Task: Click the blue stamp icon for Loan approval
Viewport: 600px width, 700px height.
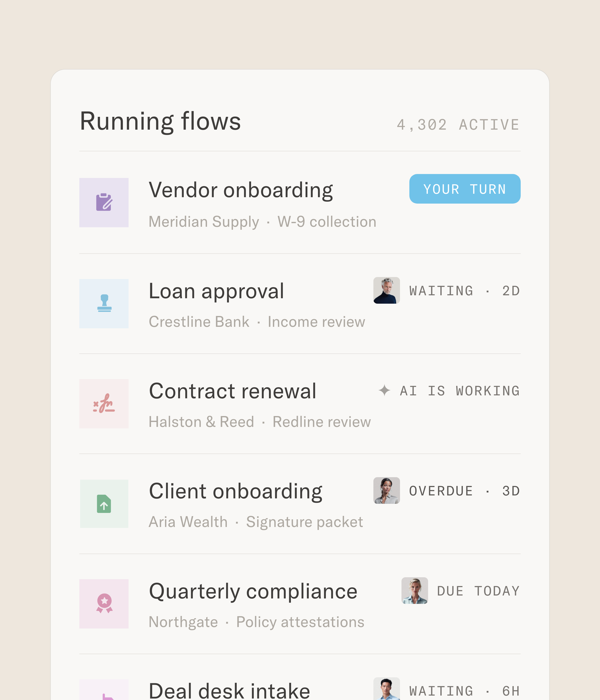Action: 104,303
